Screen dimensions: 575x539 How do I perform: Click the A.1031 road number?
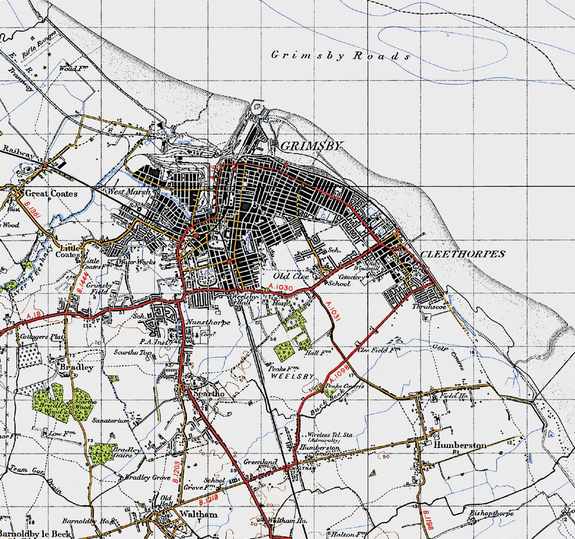[332, 311]
